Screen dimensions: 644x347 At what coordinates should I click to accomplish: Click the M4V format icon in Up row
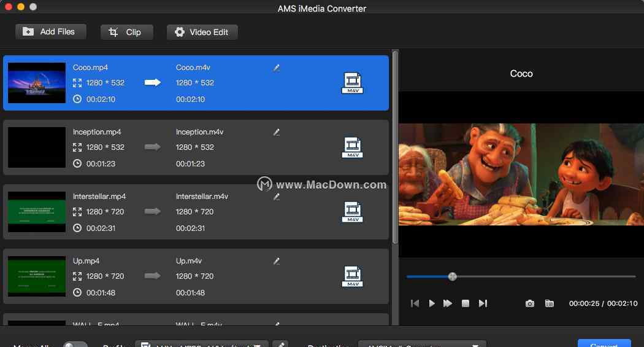tap(353, 276)
